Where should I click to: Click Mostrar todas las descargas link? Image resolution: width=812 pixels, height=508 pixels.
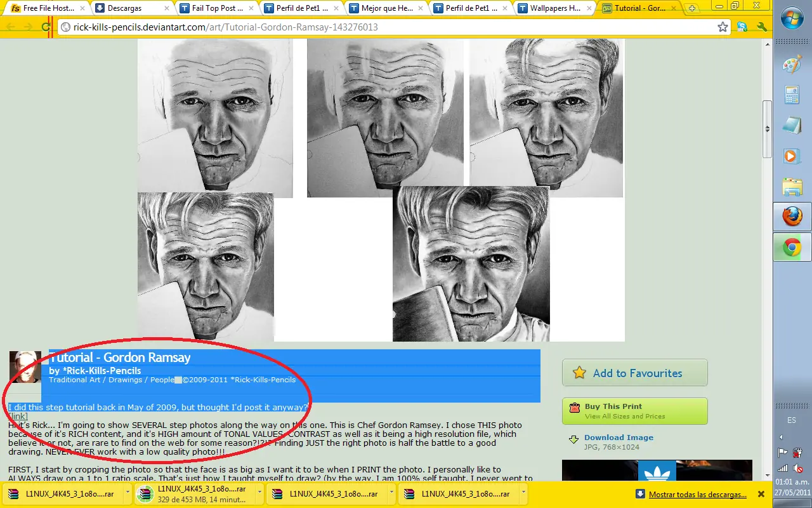pos(698,494)
